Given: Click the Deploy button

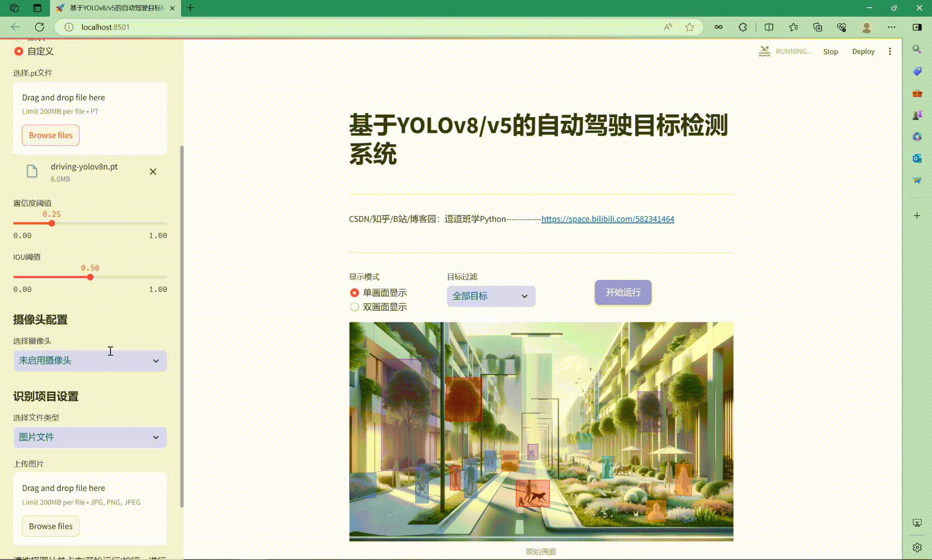Looking at the screenshot, I should [x=863, y=51].
